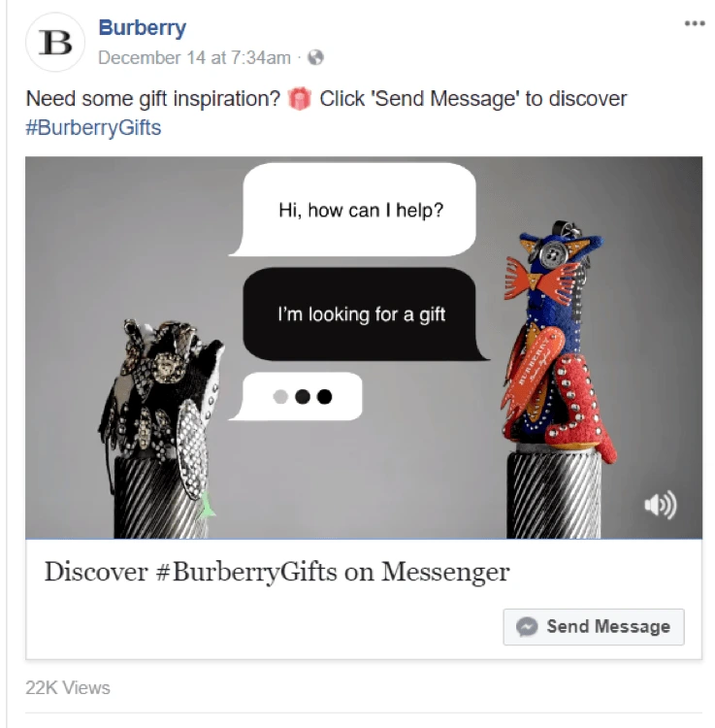Click the red gift box emoji
This screenshot has height=728, width=715.
pyautogui.click(x=299, y=98)
